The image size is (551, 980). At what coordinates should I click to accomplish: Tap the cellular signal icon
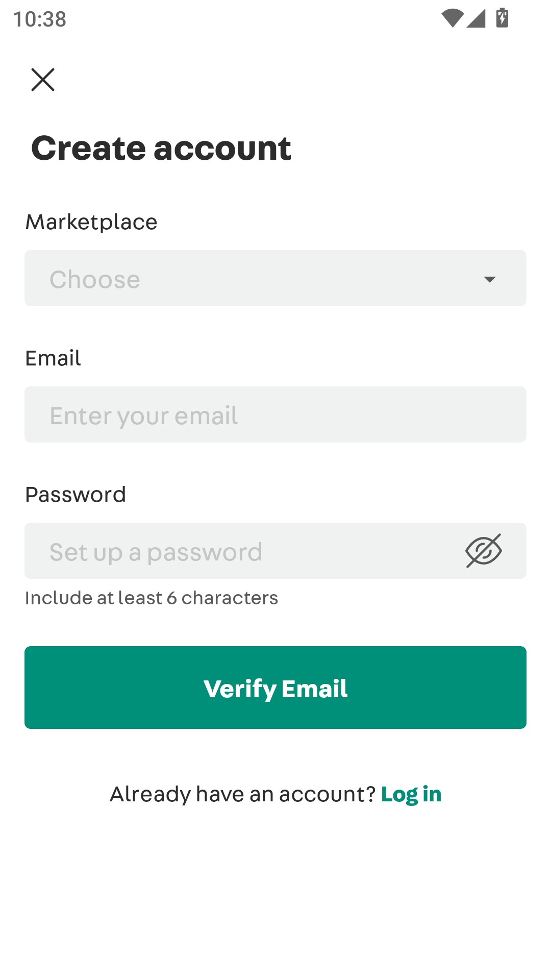point(476,18)
